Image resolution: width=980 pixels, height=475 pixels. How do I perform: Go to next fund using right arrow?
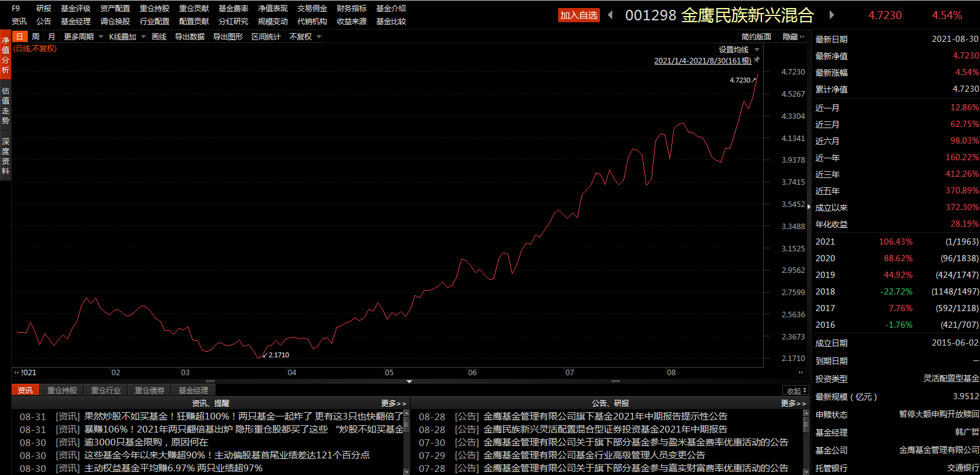click(x=832, y=15)
